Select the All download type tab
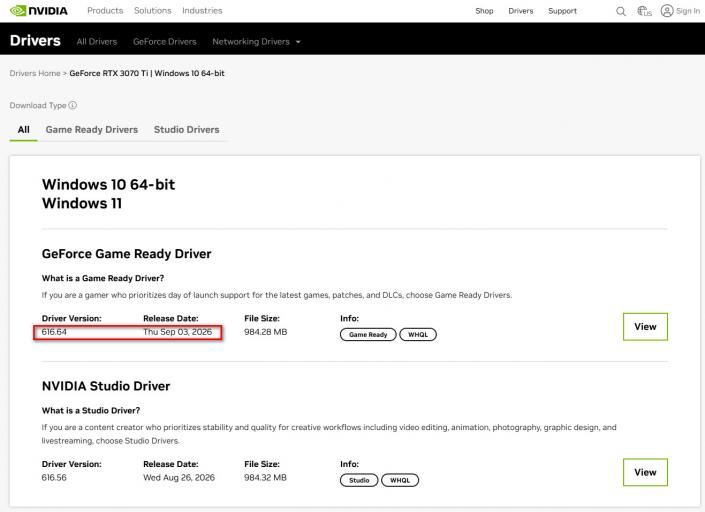 [x=23, y=129]
